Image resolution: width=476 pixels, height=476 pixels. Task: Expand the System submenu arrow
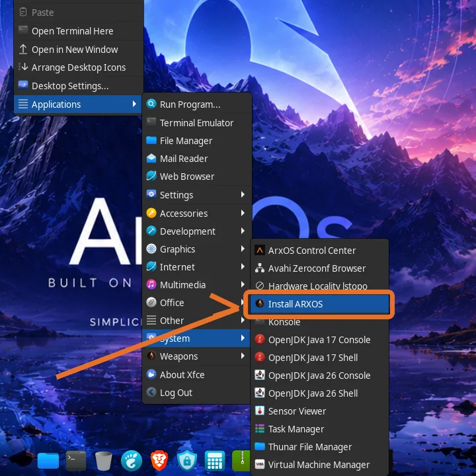243,338
